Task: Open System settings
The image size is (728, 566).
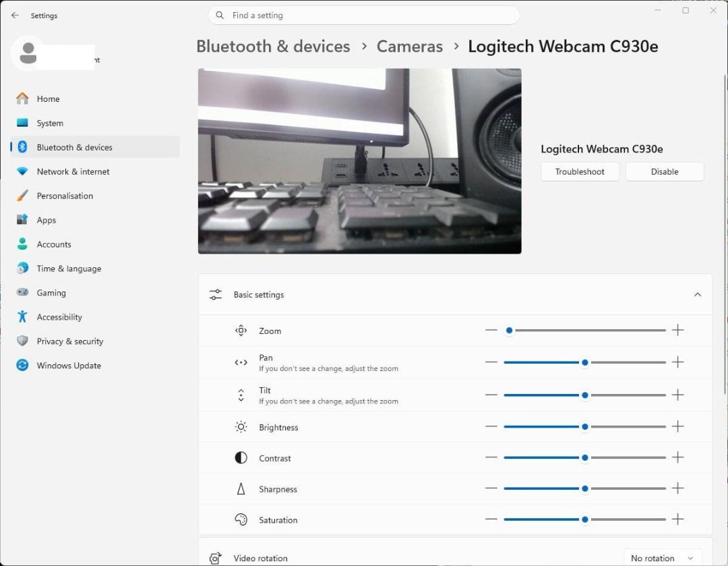Action: [95, 123]
